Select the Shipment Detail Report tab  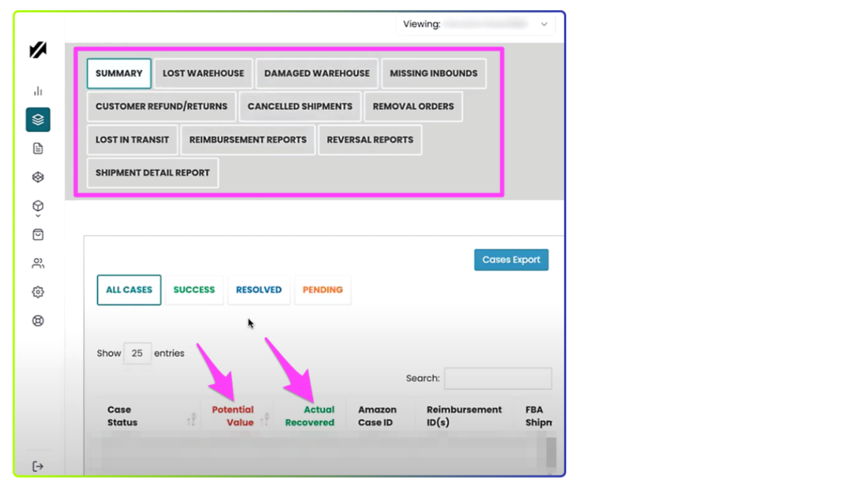click(x=152, y=173)
